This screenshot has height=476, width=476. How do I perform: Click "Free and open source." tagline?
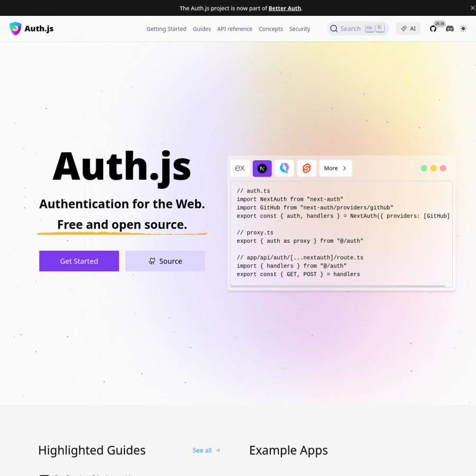coord(122,225)
